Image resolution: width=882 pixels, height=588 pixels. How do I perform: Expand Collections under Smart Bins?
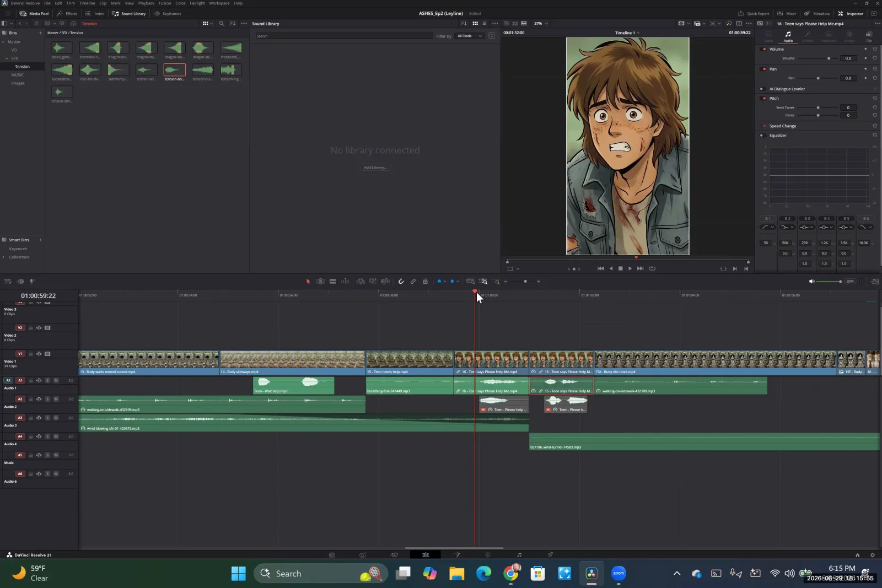point(3,257)
